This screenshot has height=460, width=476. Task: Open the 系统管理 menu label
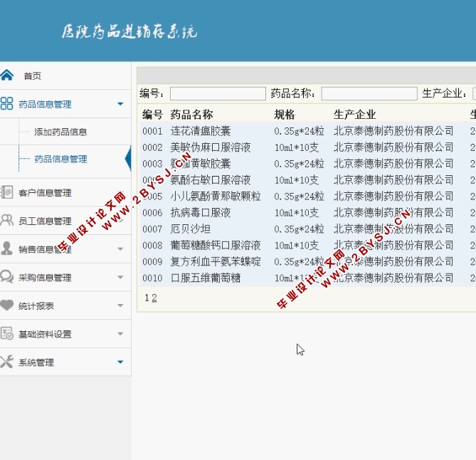36,362
